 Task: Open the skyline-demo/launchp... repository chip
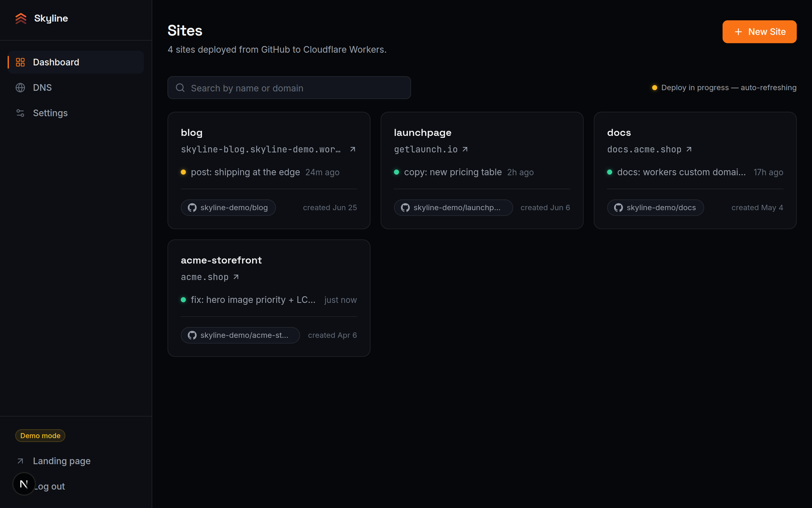click(x=453, y=208)
